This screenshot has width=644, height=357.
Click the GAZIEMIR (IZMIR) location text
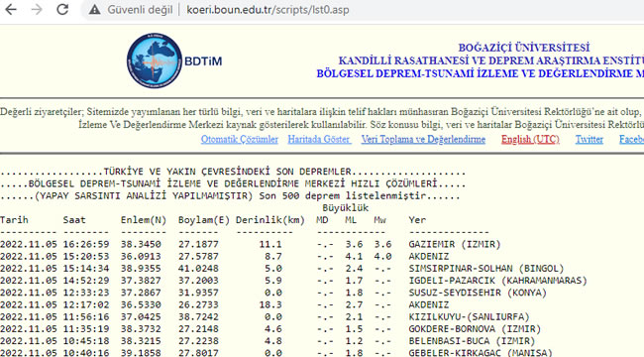coord(455,244)
